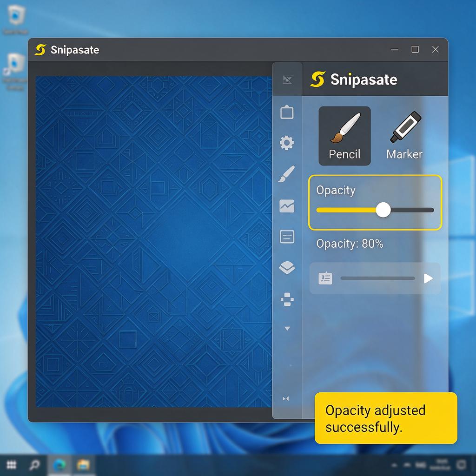Click the list card icon beside progress bar

(325, 278)
